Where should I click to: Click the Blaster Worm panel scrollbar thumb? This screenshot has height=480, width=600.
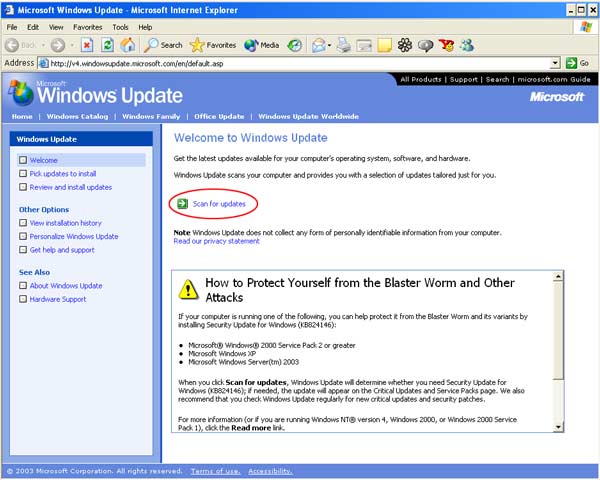pyautogui.click(x=558, y=330)
